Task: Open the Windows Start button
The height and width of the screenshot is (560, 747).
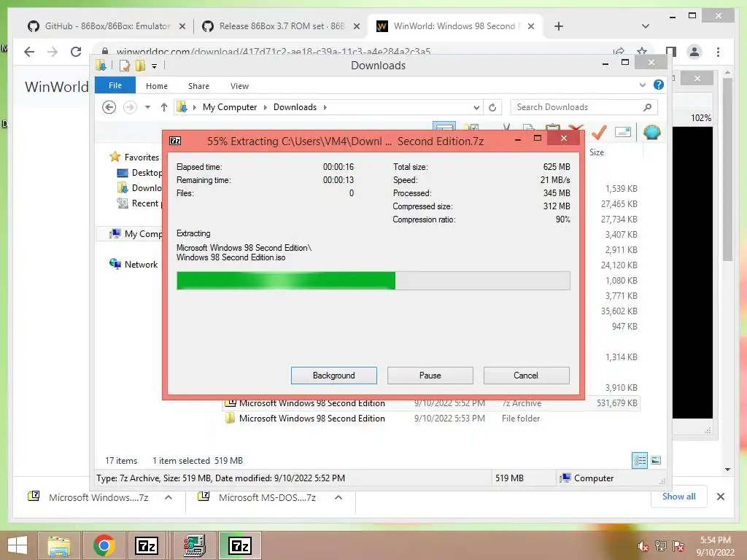Action: click(18, 545)
